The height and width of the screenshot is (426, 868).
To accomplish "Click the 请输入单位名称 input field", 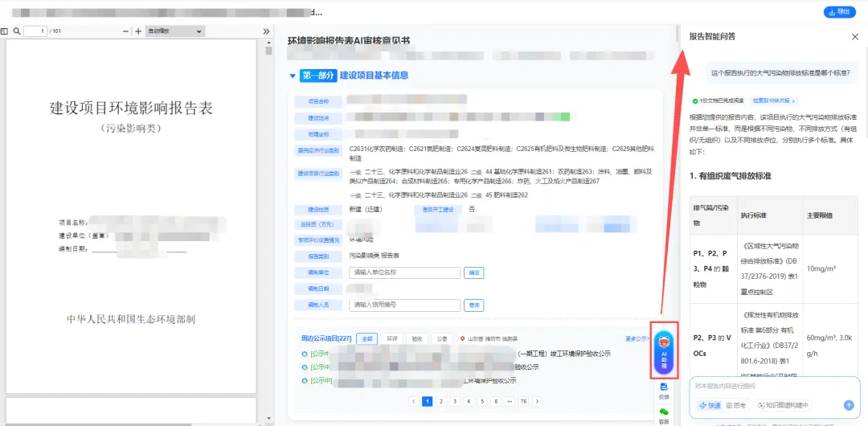I will [x=404, y=272].
